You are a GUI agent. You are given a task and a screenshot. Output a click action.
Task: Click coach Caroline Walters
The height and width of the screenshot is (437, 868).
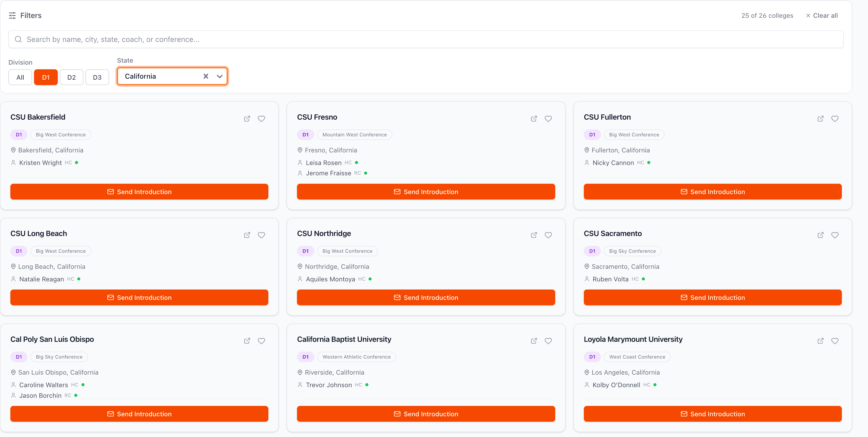(43, 385)
